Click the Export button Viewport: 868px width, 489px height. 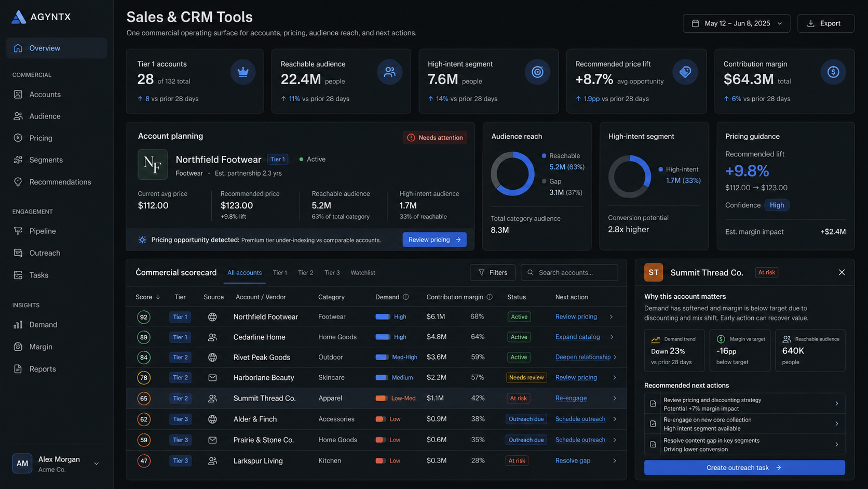(825, 23)
